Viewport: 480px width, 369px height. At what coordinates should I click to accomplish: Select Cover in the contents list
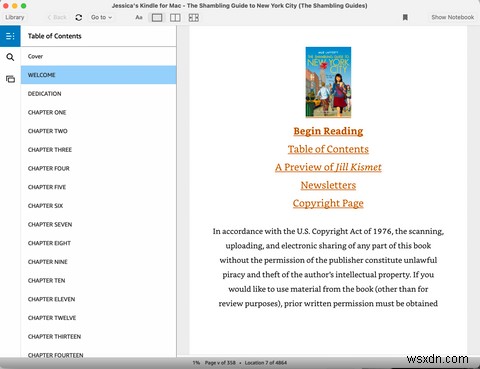(x=98, y=56)
